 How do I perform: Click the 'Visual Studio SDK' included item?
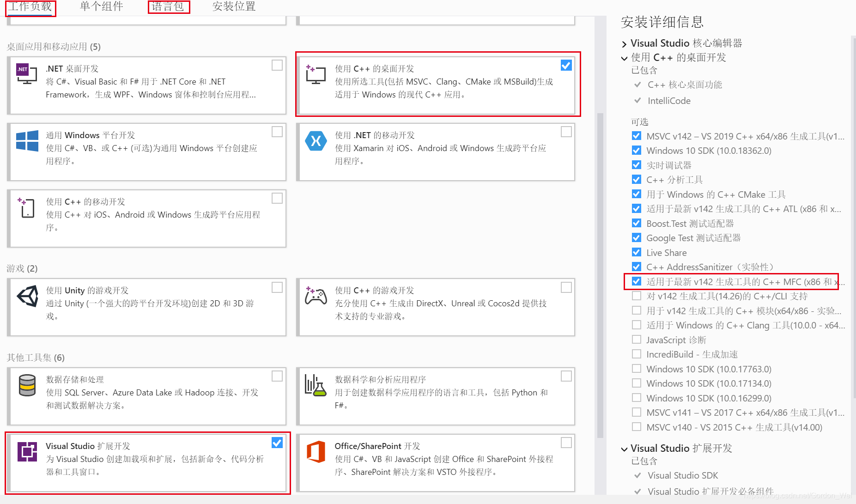click(683, 475)
